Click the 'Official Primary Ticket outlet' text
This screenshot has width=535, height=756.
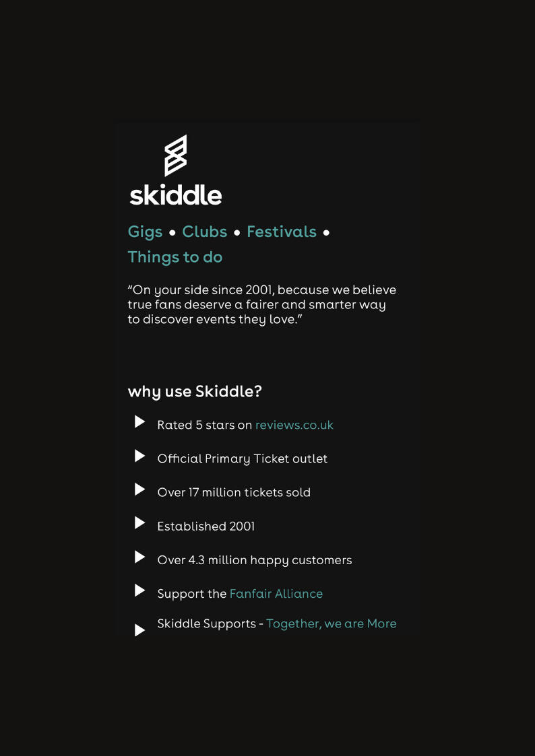coord(243,459)
